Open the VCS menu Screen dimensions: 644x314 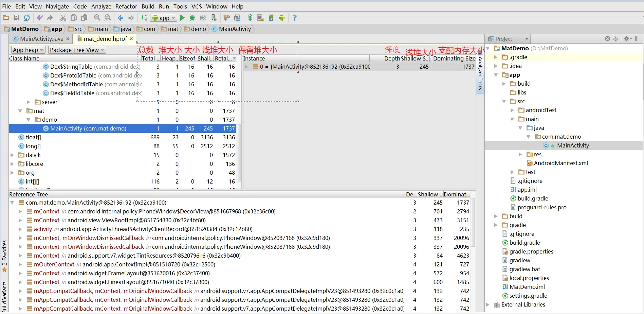[197, 6]
